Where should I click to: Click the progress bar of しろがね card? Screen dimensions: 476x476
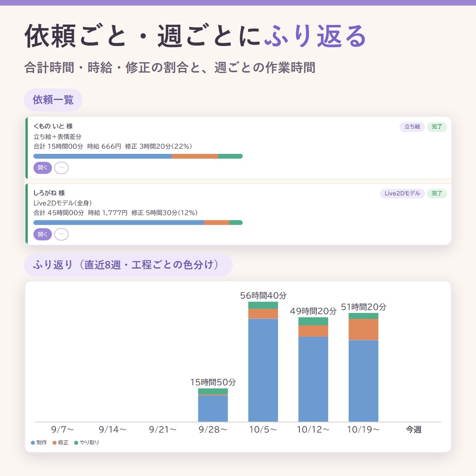138,223
